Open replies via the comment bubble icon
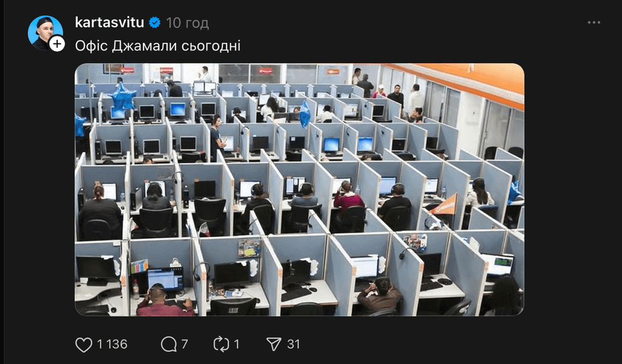The width and height of the screenshot is (622, 364). pos(169,344)
